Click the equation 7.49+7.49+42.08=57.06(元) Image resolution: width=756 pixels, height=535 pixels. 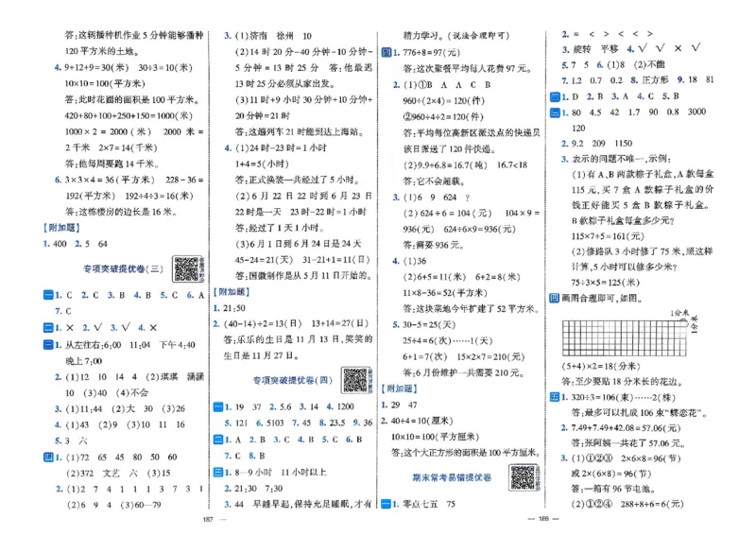tap(626, 428)
